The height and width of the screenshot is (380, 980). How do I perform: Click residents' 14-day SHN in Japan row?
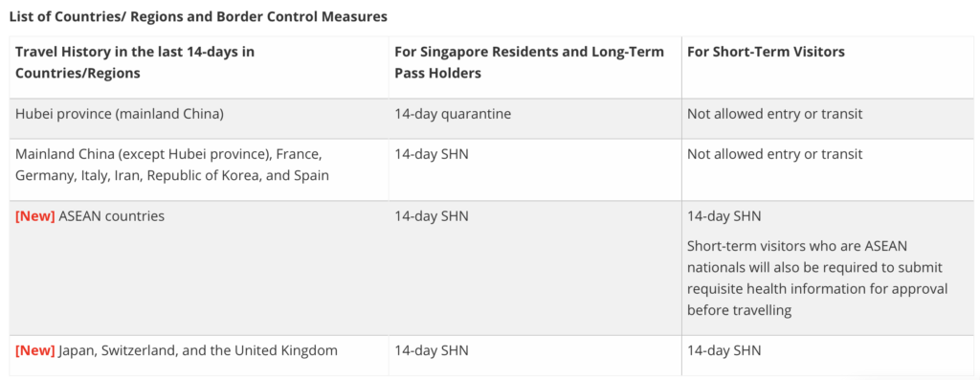432,350
